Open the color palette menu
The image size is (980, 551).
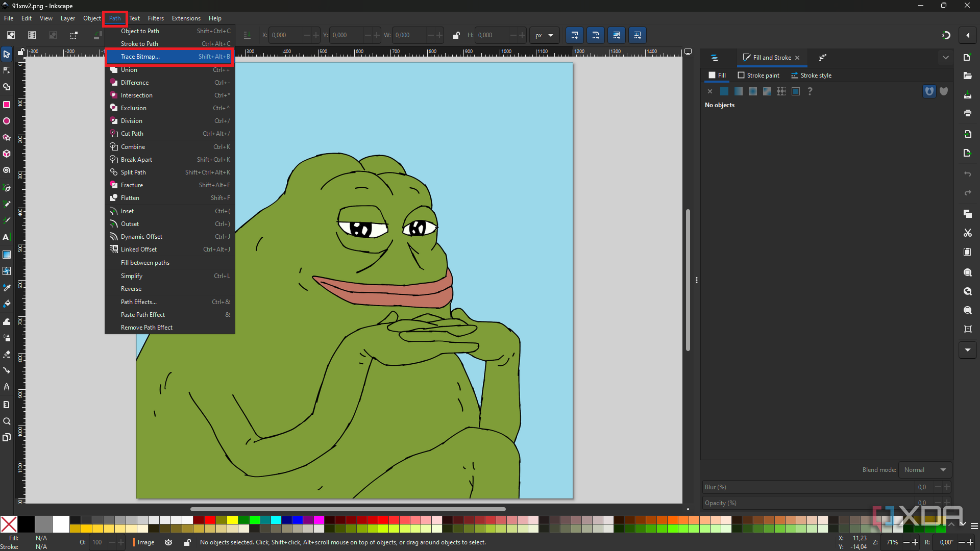pos(974,526)
